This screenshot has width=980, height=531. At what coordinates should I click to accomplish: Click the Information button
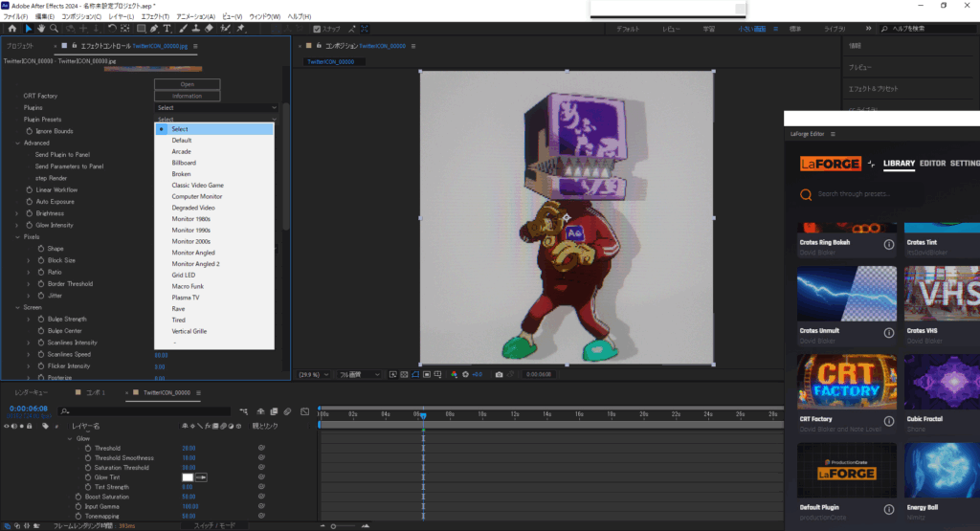(x=188, y=96)
